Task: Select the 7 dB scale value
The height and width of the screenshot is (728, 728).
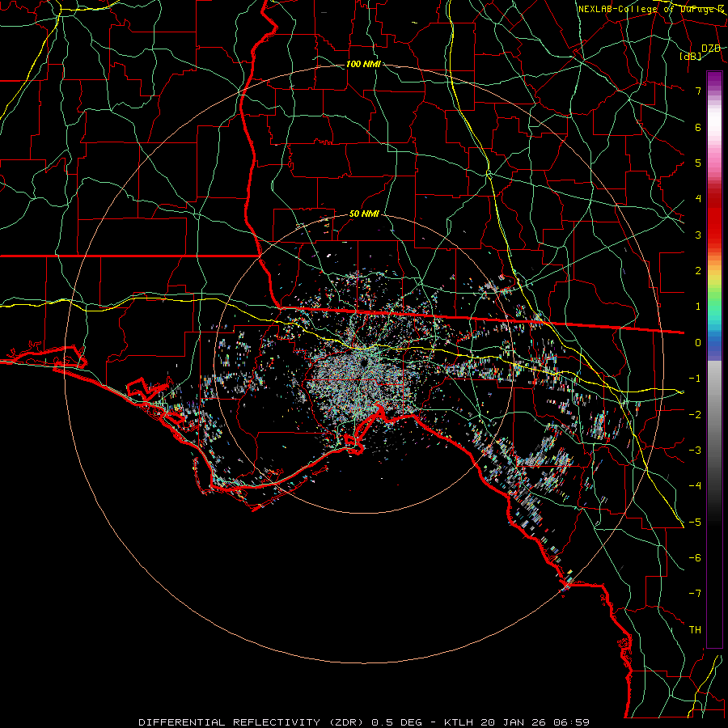Action: pos(698,91)
